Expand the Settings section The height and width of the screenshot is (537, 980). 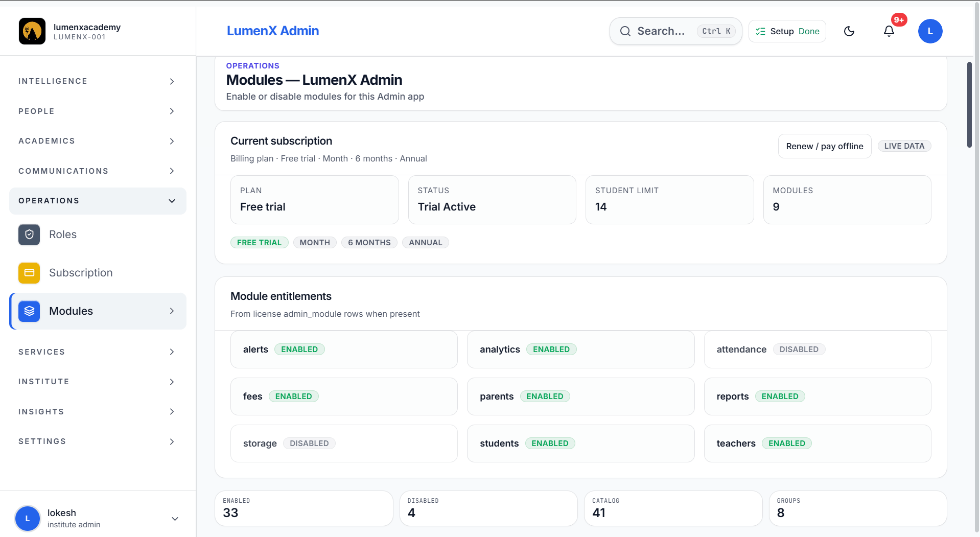point(98,441)
